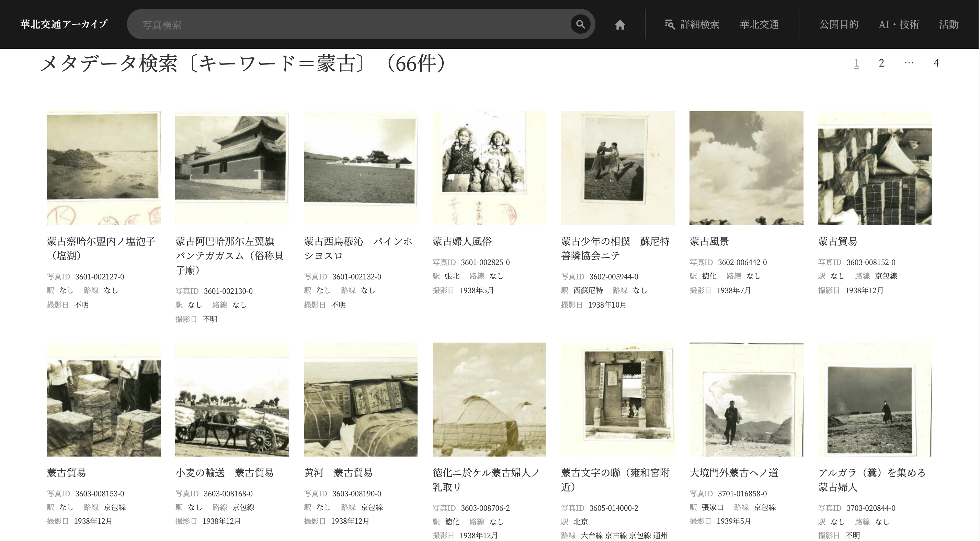Open the 活動 menu item
Viewport: 980px width, 541px height.
[x=948, y=25]
